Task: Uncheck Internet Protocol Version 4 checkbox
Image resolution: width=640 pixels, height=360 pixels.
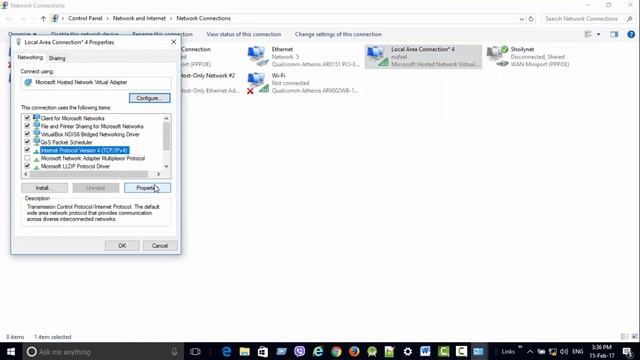Action: click(27, 150)
